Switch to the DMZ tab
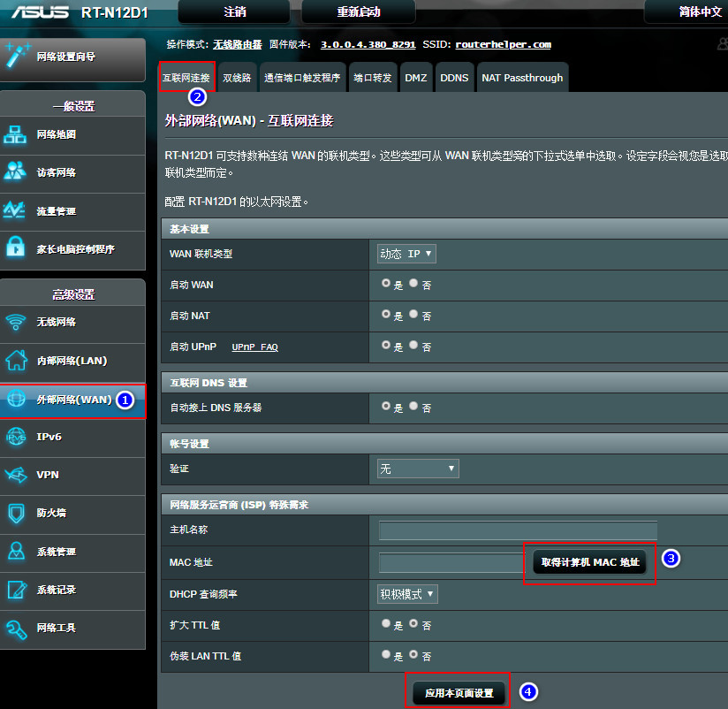The image size is (728, 709). click(x=415, y=77)
